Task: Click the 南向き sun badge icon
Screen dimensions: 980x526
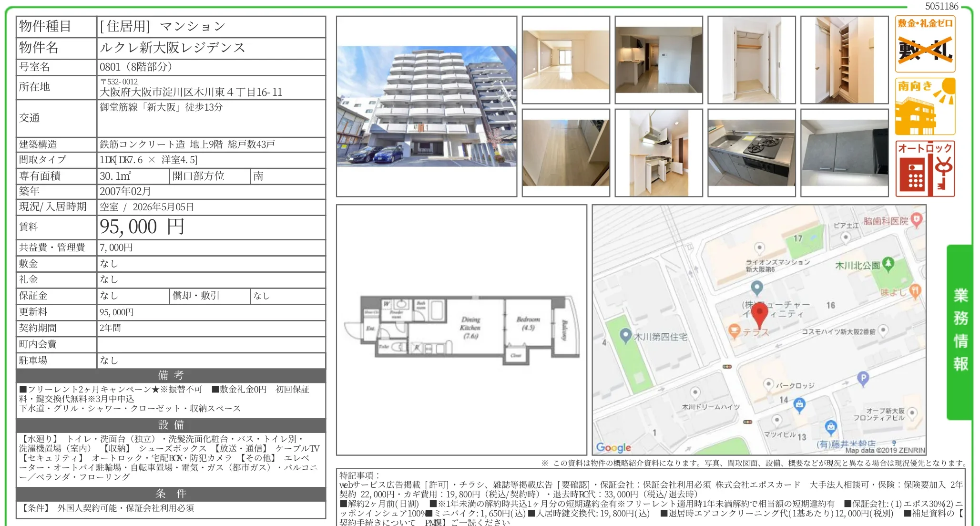Action: 925,106
